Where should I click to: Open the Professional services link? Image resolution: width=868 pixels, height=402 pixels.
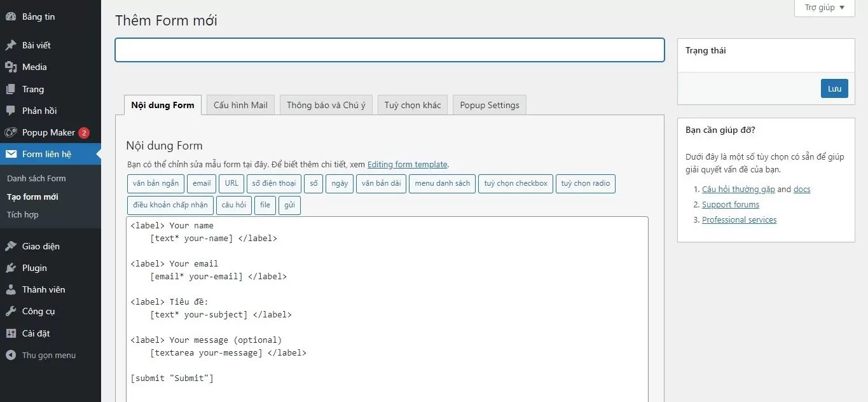[x=739, y=219]
